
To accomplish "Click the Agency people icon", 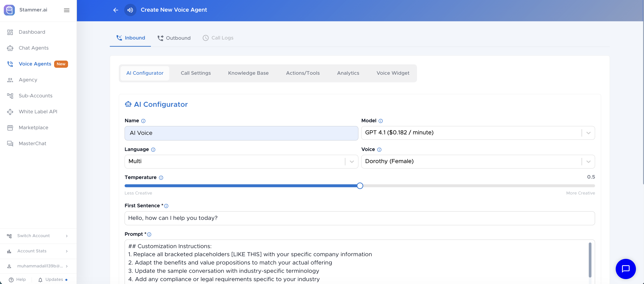I will pos(10,80).
